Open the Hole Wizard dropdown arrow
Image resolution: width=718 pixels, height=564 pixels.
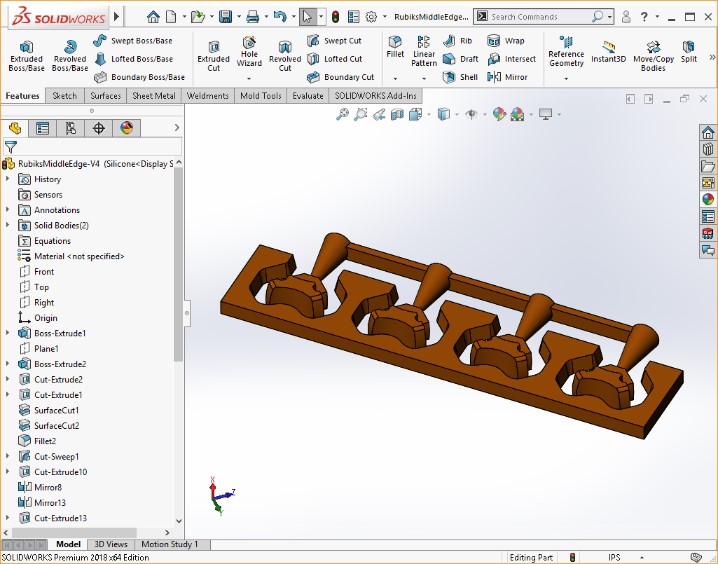click(249, 79)
